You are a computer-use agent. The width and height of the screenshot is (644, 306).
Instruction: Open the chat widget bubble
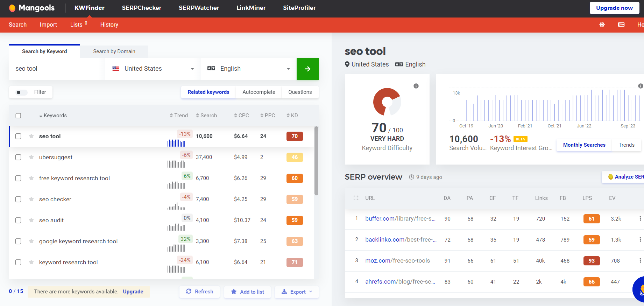(x=639, y=289)
